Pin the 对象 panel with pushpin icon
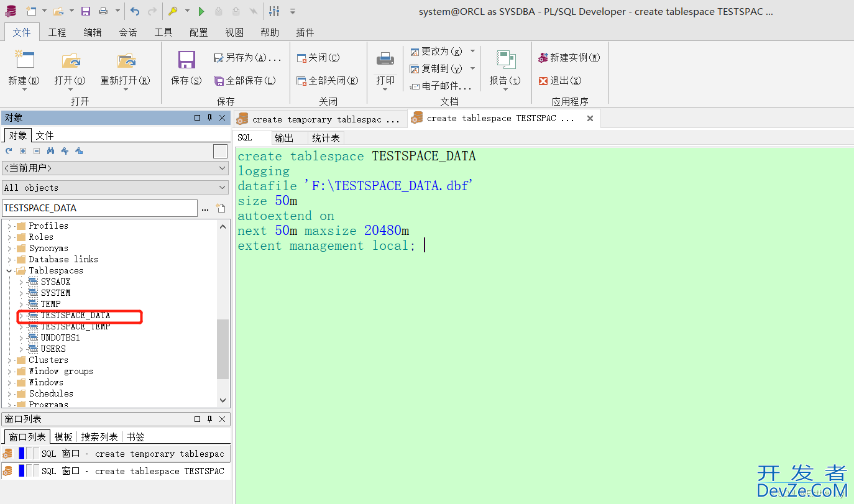854x504 pixels. (210, 117)
